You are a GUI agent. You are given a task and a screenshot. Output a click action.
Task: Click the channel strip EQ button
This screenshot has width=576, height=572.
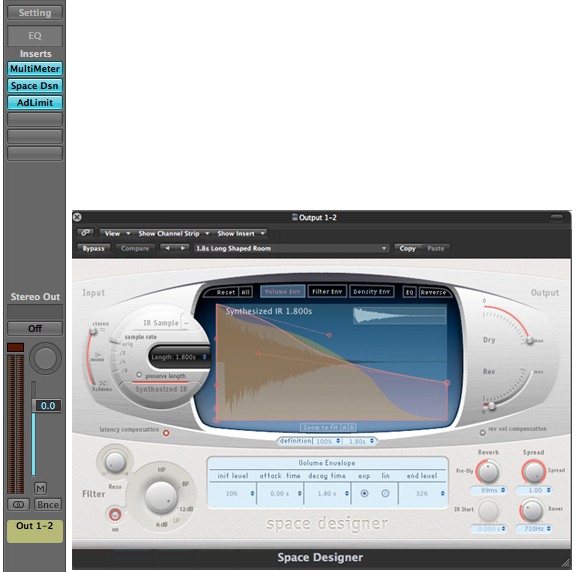point(35,36)
